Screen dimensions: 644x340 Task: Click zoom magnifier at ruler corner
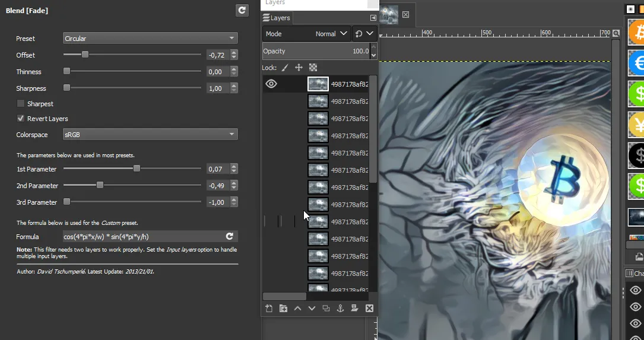click(616, 33)
